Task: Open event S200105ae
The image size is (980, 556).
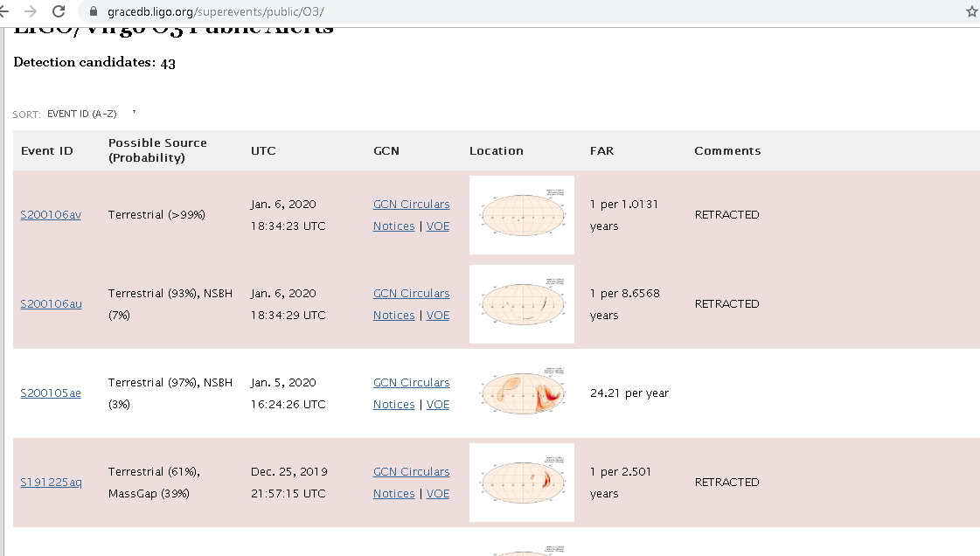Action: [x=51, y=393]
